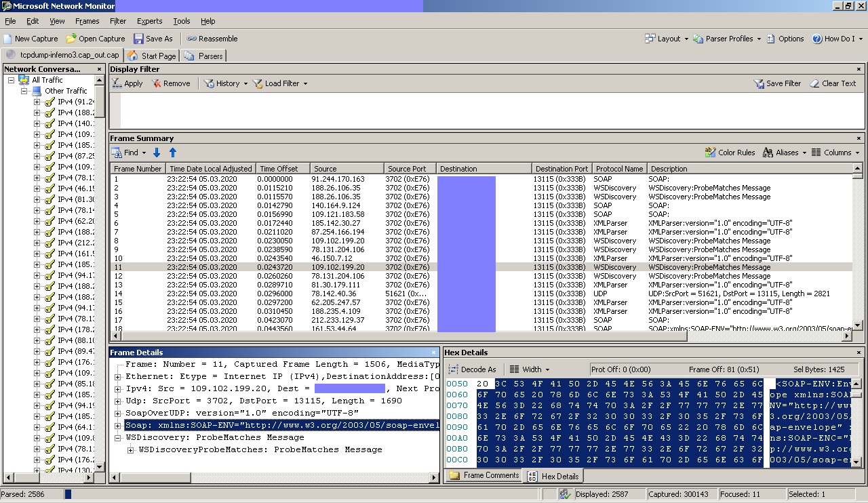868x503 pixels.
Task: Open the Options dialog
Action: pos(785,39)
